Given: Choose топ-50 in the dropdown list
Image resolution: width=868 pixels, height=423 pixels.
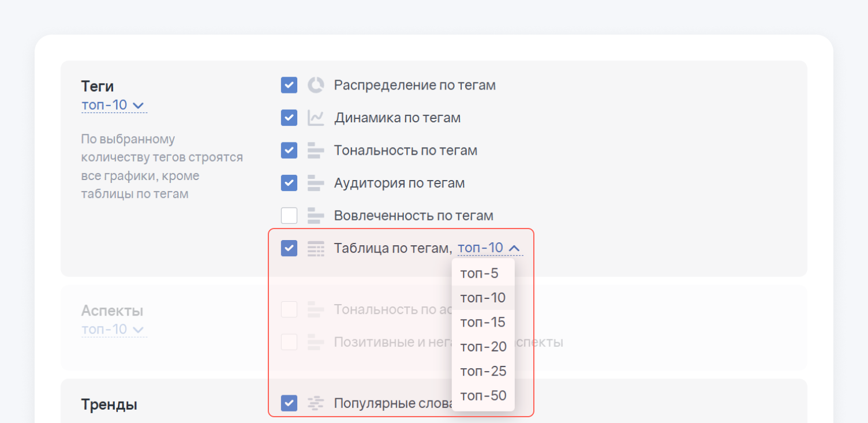Looking at the screenshot, I should [483, 396].
